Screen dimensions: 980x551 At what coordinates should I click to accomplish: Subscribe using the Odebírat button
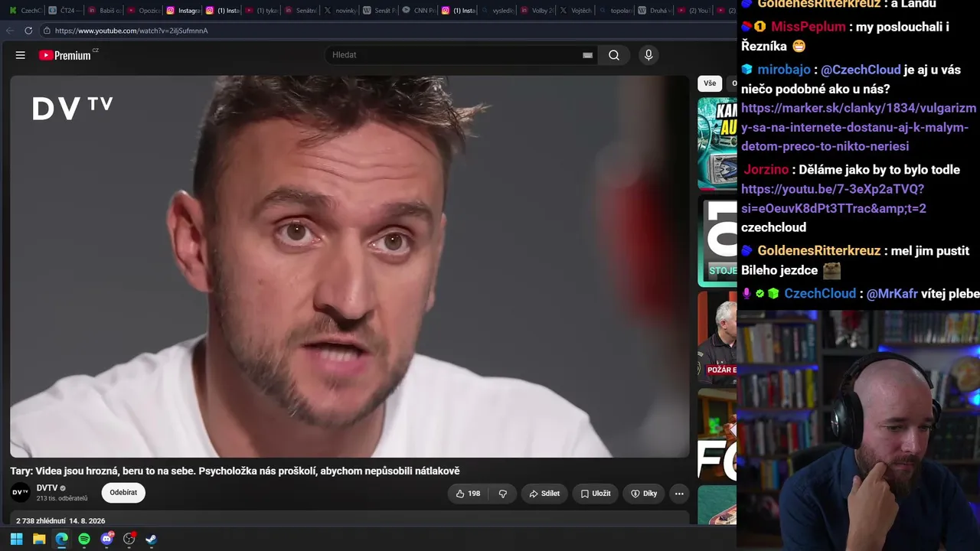click(123, 493)
